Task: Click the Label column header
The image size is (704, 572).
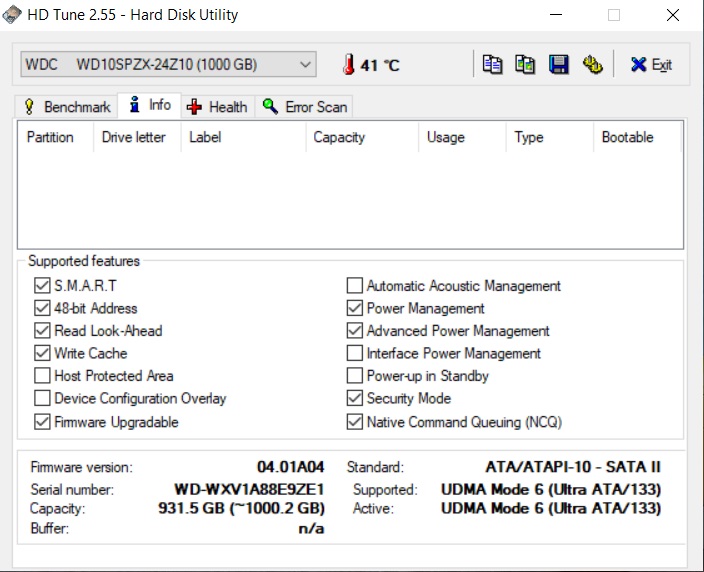Action: pyautogui.click(x=243, y=137)
